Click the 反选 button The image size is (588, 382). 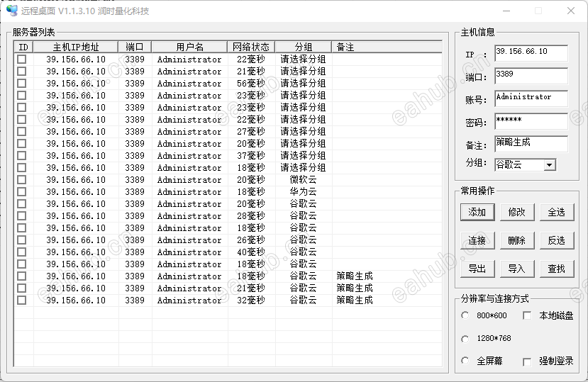point(557,240)
